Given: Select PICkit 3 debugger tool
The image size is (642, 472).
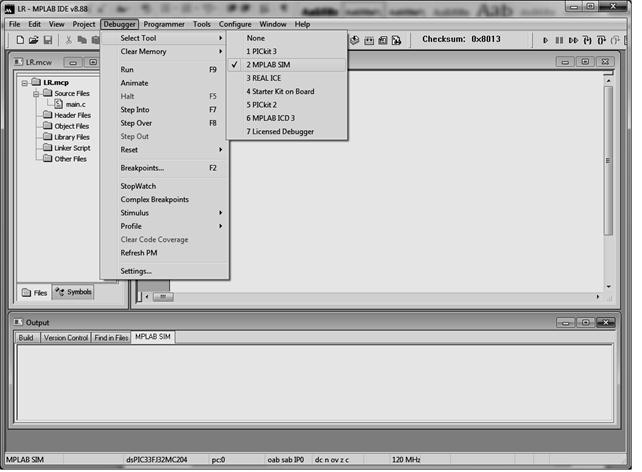Looking at the screenshot, I should click(287, 51).
